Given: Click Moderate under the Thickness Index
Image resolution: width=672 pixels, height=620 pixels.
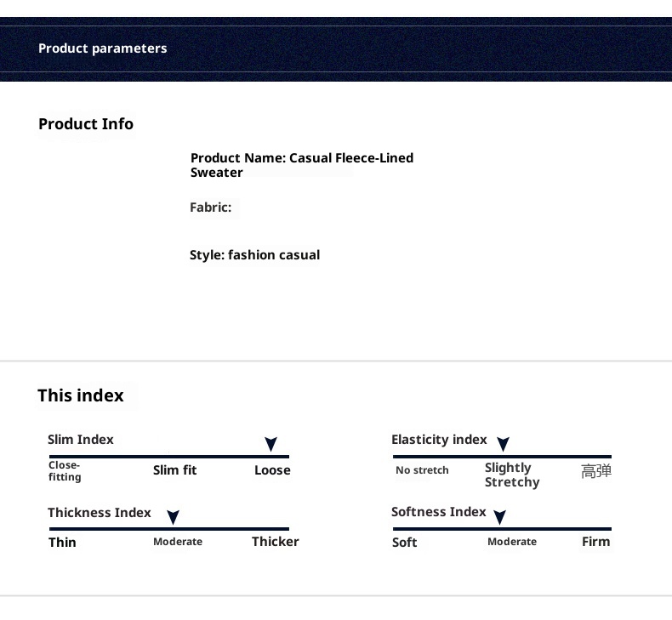Looking at the screenshot, I should pyautogui.click(x=178, y=542).
